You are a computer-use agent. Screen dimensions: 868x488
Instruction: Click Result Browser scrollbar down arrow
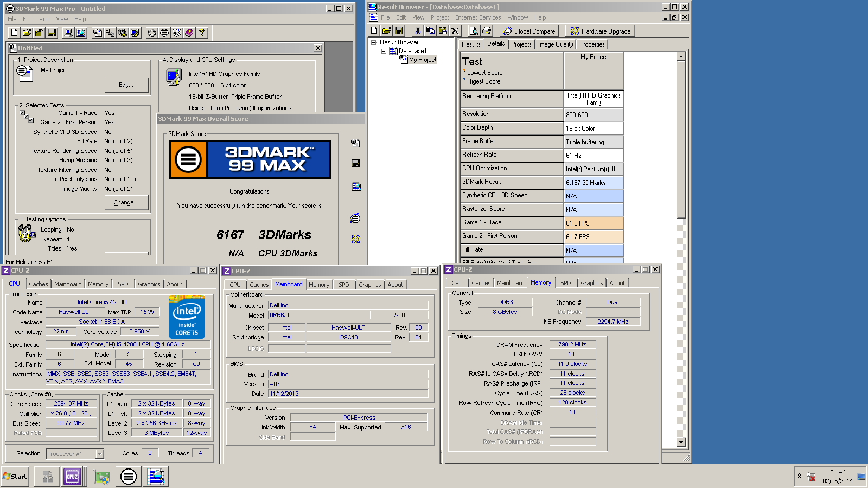(681, 442)
